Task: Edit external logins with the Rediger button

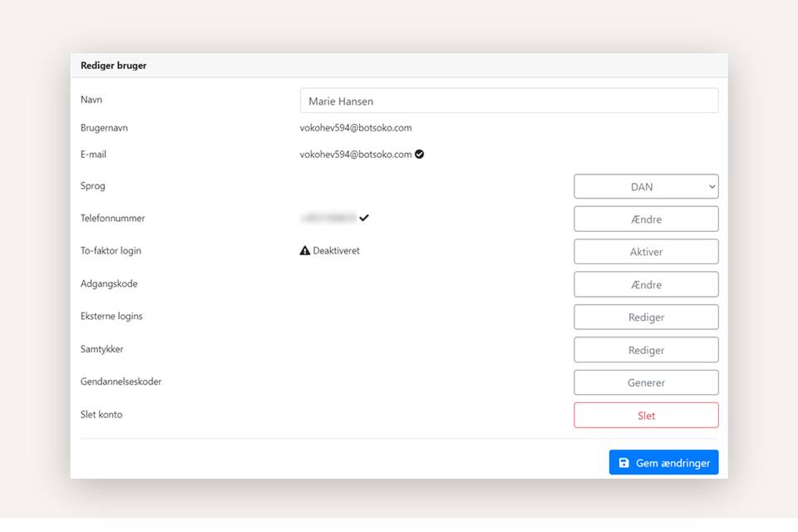Action: 646,318
